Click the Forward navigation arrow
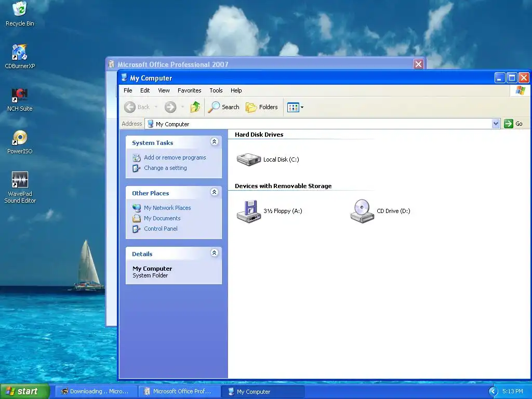This screenshot has width=532, height=399. click(170, 107)
